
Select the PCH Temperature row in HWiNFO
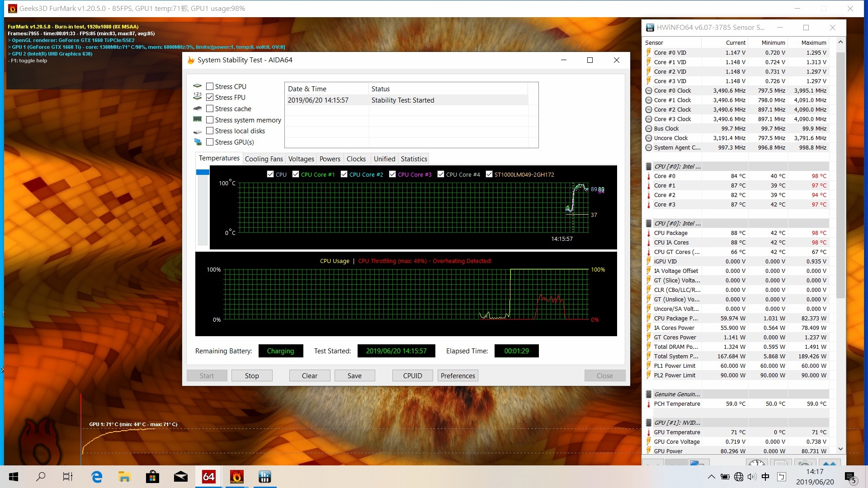point(738,404)
